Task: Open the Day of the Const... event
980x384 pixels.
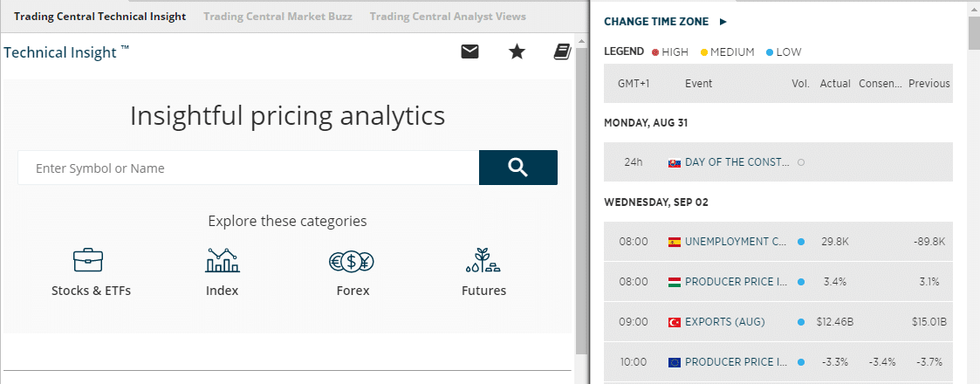Action: pyautogui.click(x=737, y=162)
